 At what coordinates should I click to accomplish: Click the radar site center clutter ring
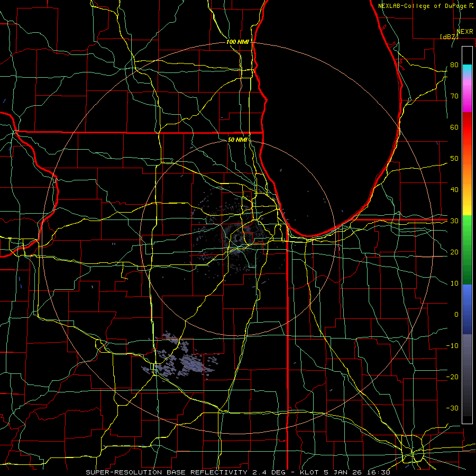[x=237, y=237]
